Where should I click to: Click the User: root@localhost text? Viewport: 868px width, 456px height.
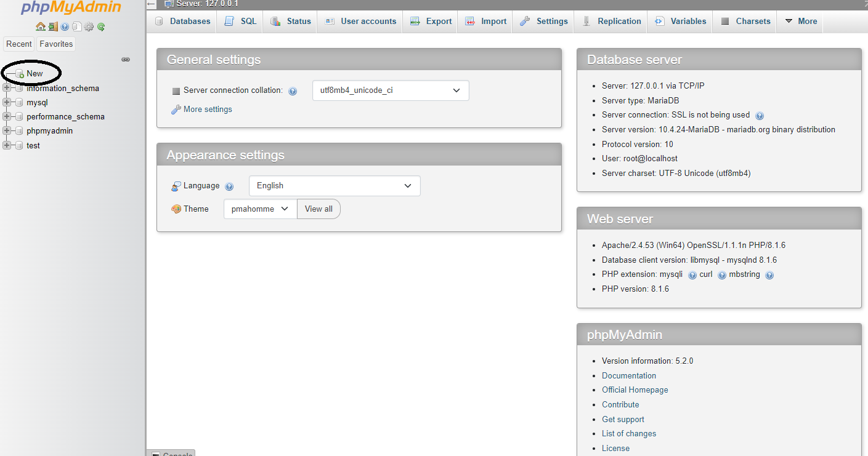pyautogui.click(x=639, y=159)
